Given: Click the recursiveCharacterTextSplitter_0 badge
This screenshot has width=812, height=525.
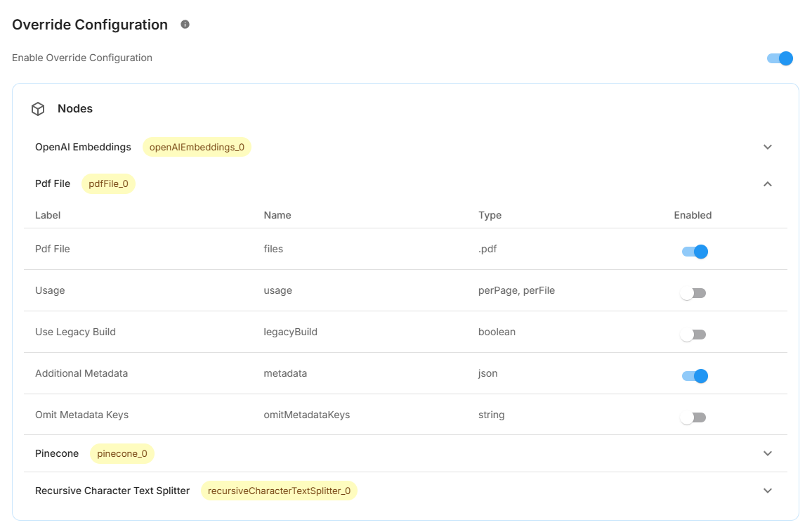Looking at the screenshot, I should coord(279,491).
